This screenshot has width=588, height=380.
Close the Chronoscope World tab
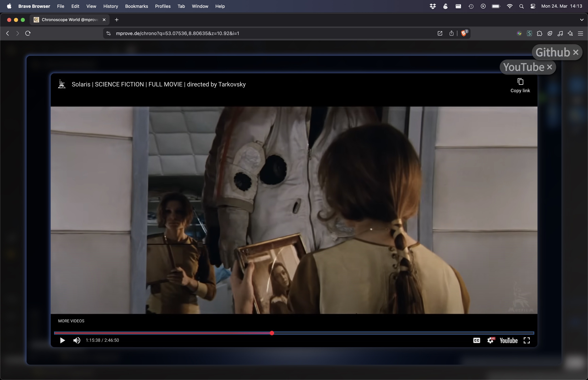click(104, 20)
